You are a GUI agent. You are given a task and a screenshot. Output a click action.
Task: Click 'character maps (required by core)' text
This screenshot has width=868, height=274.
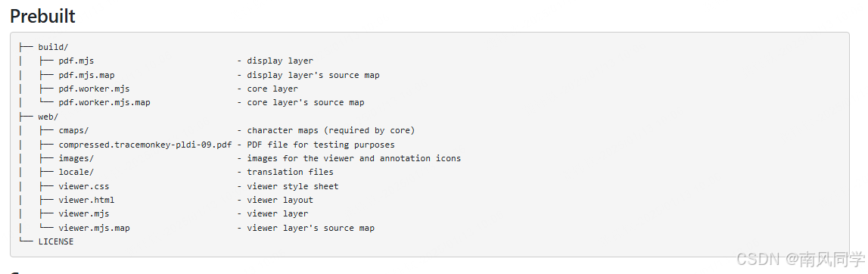point(331,131)
